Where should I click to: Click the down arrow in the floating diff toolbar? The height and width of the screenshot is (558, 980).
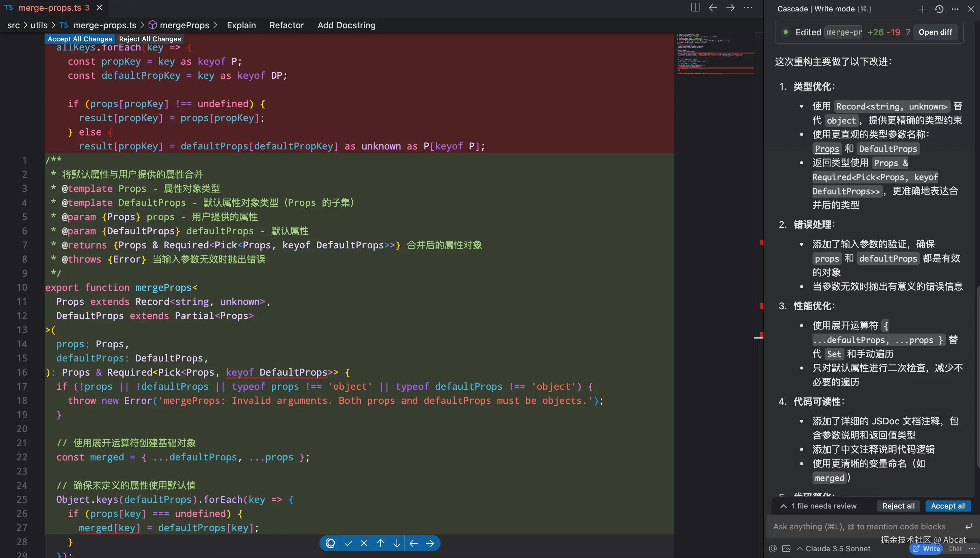397,543
